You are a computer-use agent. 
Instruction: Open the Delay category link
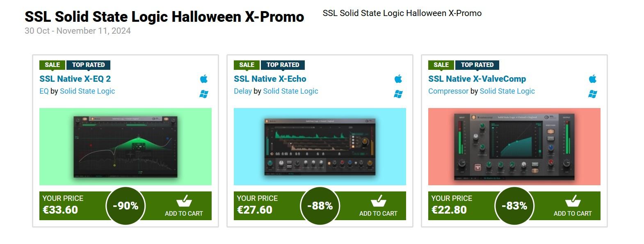[x=242, y=91]
